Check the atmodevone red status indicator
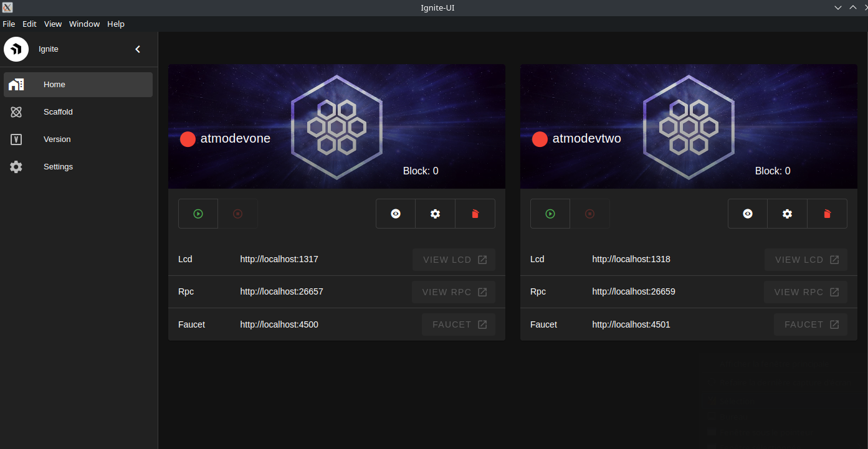 point(188,138)
